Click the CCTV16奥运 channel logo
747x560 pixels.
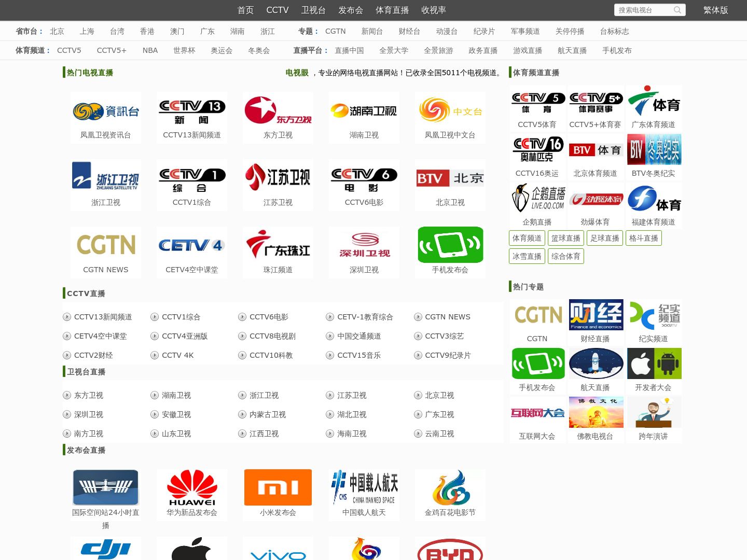537,150
